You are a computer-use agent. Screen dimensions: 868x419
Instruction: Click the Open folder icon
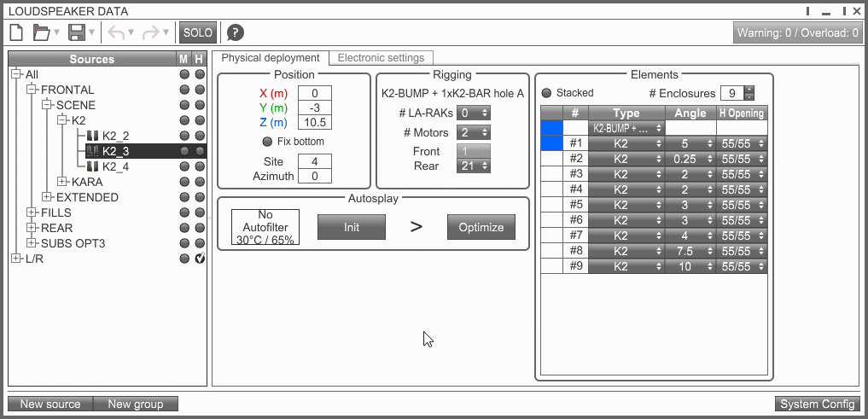(x=41, y=32)
